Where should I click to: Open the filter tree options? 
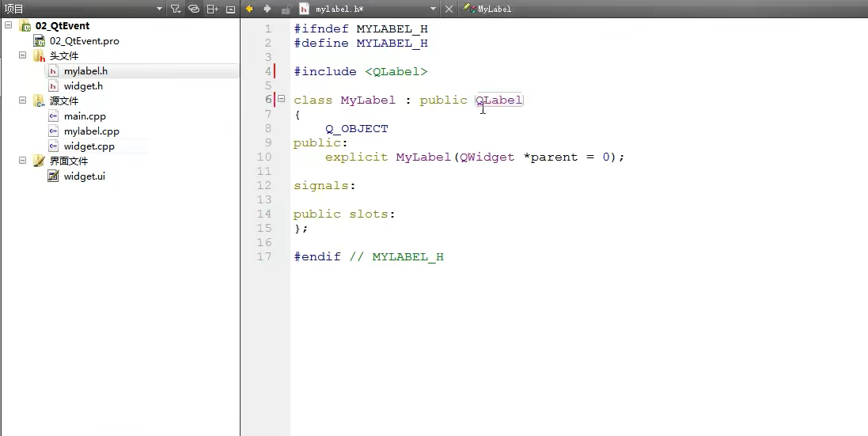pos(176,9)
